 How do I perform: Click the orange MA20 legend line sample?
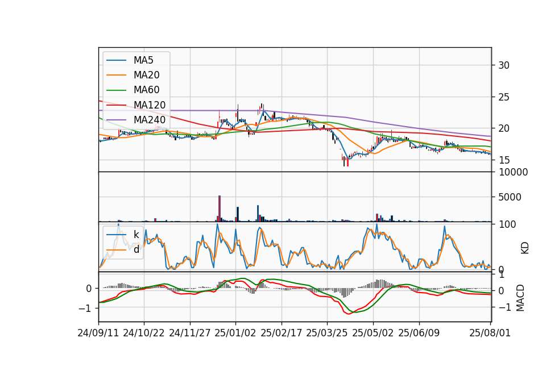(x=116, y=75)
